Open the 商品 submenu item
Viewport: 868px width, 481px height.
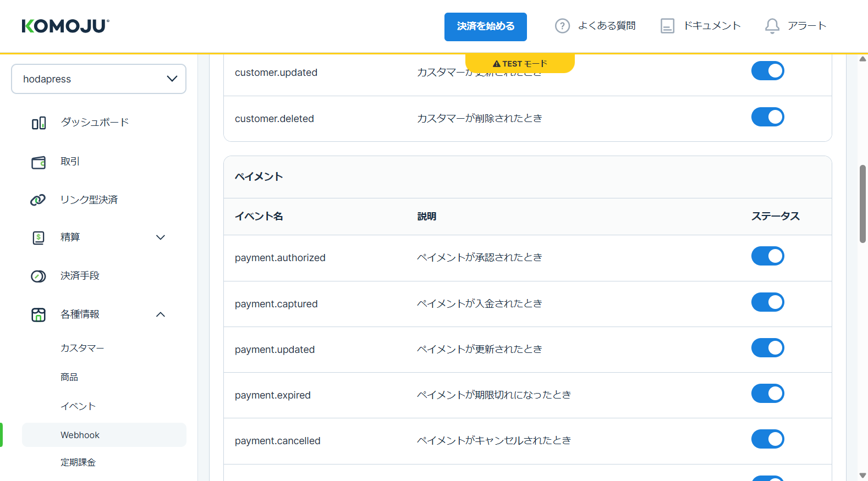tap(69, 377)
